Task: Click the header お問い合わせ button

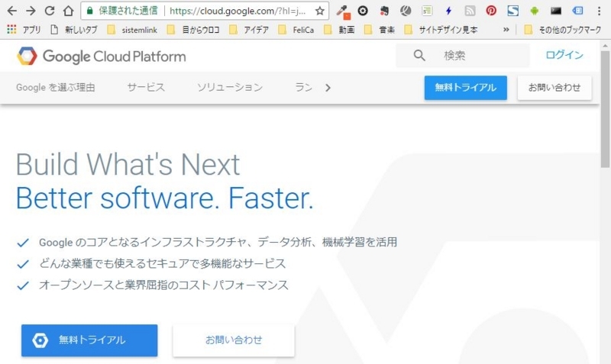Action: click(554, 88)
